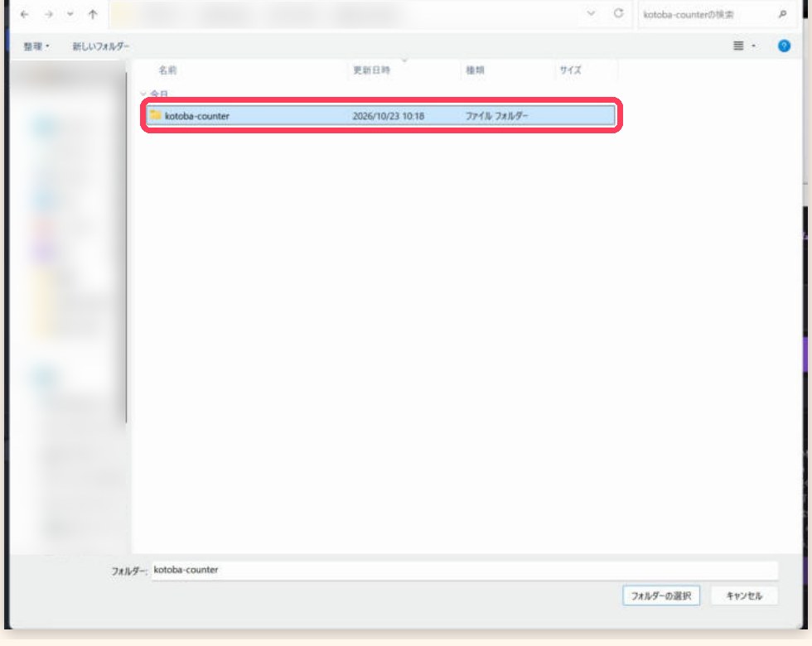This screenshot has height=646, width=812.
Task: Focus the kotoba-counter search box
Action: pyautogui.click(x=707, y=15)
